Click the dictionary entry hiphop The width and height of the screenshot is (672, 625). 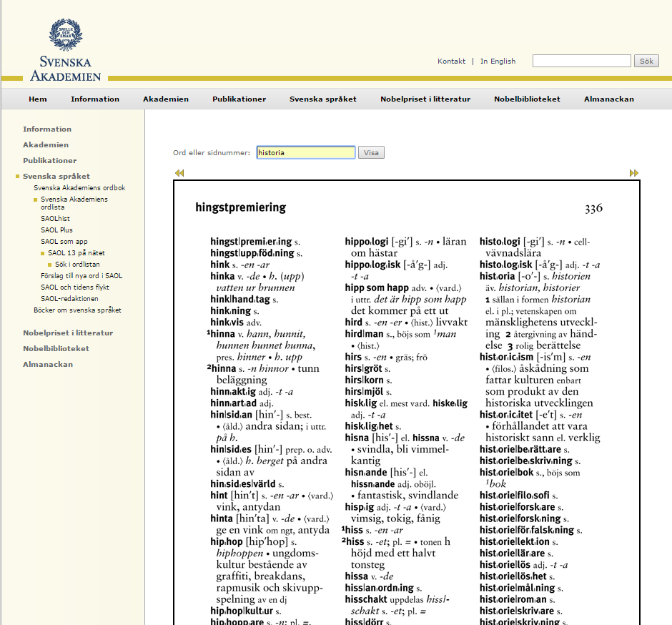pos(227,541)
